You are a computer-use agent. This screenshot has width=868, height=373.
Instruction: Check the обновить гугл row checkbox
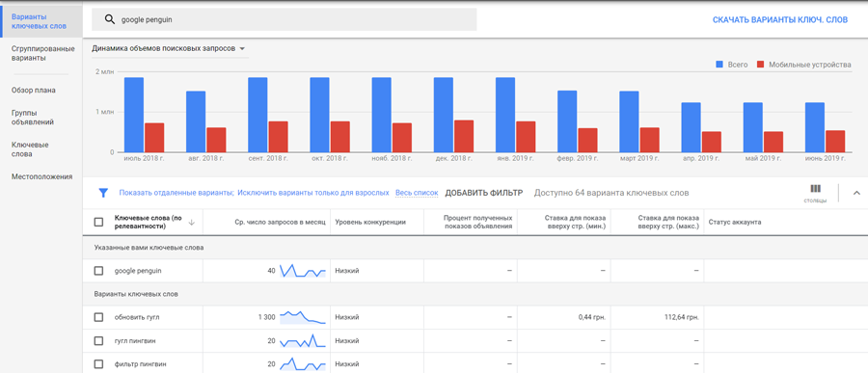[x=98, y=317]
